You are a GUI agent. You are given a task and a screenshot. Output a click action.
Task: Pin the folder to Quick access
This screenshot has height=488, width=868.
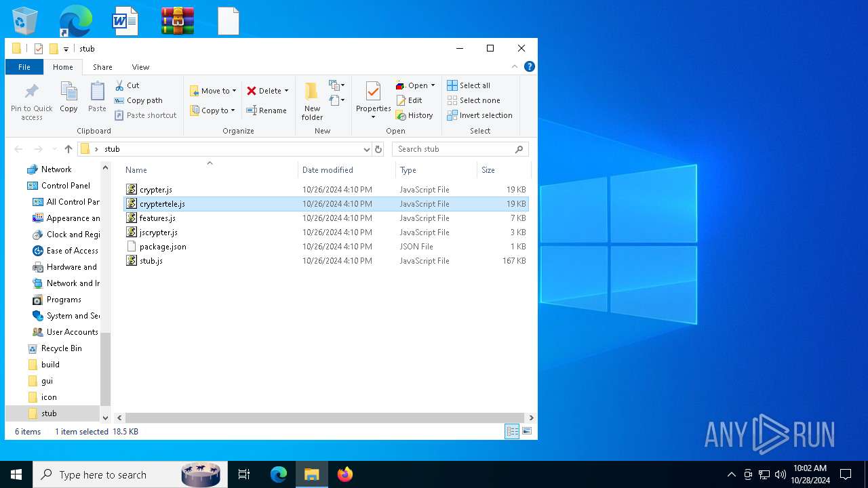tap(31, 102)
